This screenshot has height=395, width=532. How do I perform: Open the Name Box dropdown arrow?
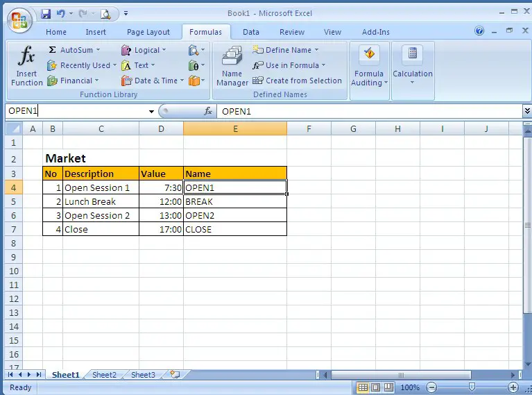[151, 111]
